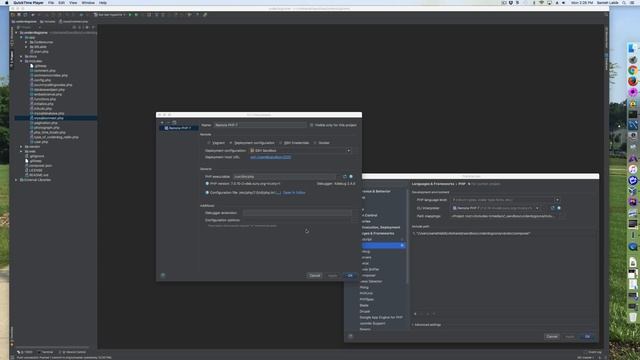Image resolution: width=640 pixels, height=360 pixels.
Task: Expand External Libraries in project tree
Action: point(17,180)
